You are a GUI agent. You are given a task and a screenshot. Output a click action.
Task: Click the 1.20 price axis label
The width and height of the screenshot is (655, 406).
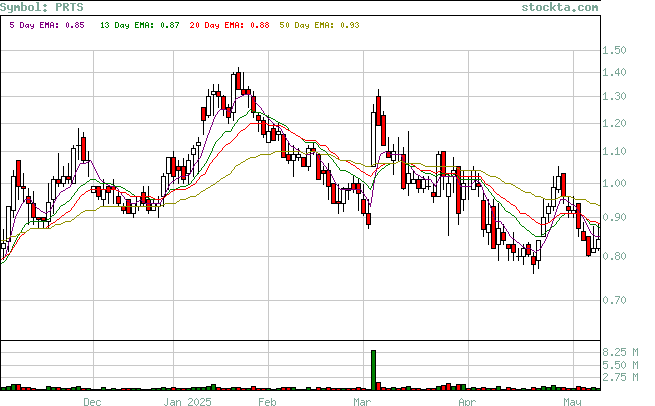tap(614, 123)
